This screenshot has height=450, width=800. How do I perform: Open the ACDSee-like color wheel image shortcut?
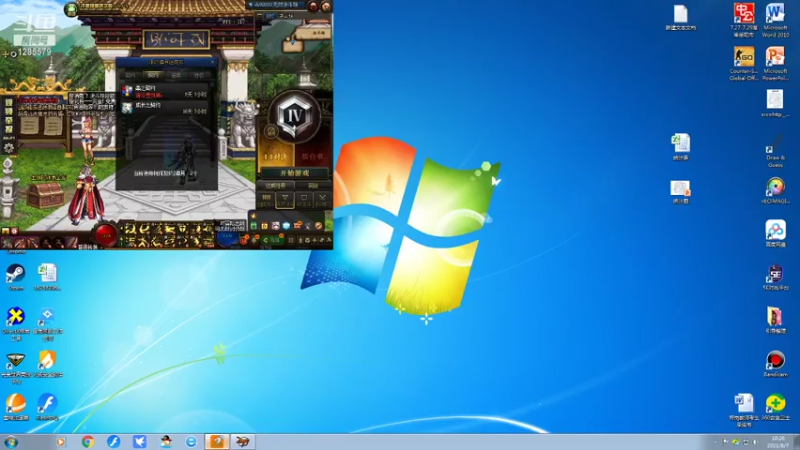775,191
